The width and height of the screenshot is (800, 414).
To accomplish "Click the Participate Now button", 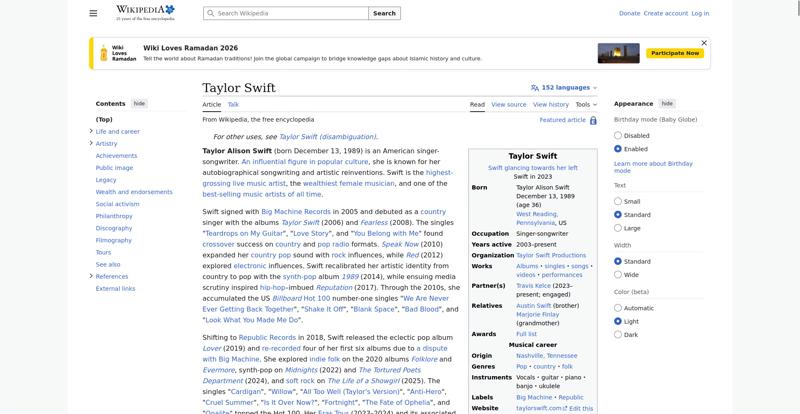I will tap(673, 53).
